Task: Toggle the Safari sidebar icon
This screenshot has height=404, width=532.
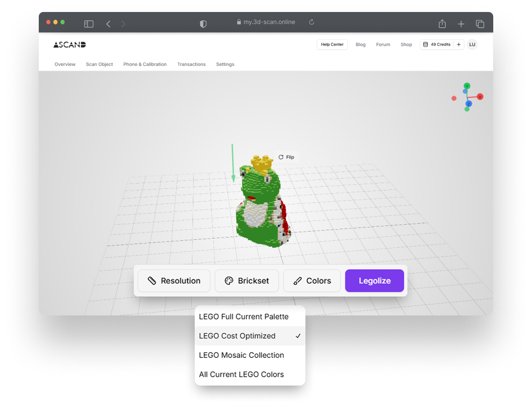Action: coord(89,24)
